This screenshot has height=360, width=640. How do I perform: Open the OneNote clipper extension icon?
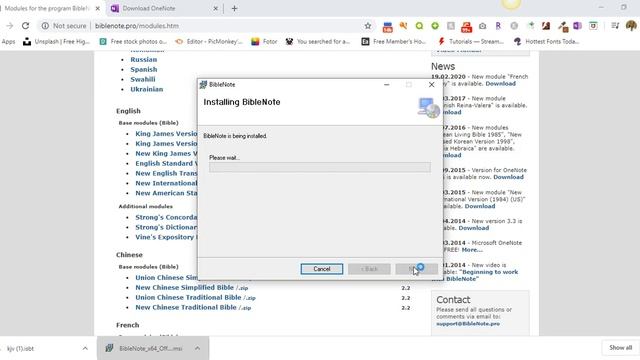[x=577, y=26]
